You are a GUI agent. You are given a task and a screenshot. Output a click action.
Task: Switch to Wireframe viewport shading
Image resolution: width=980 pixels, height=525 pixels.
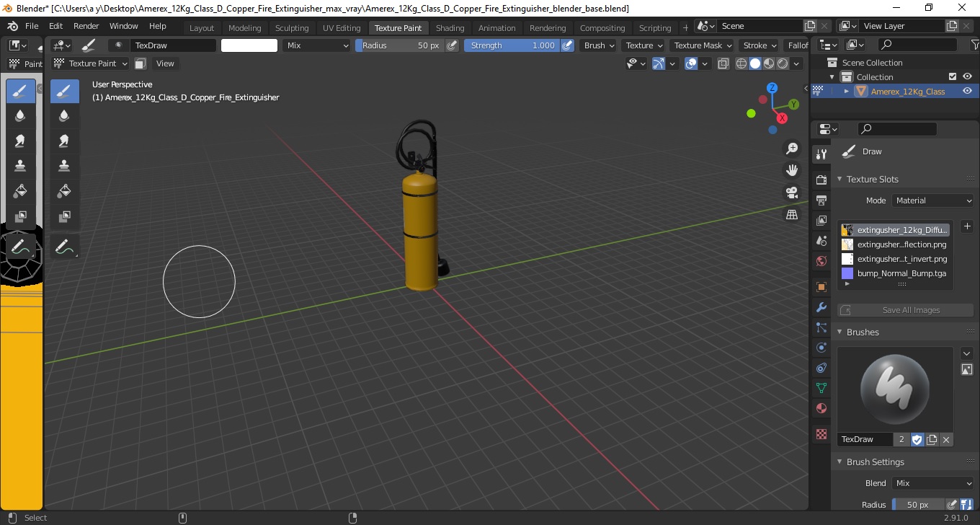pyautogui.click(x=741, y=63)
